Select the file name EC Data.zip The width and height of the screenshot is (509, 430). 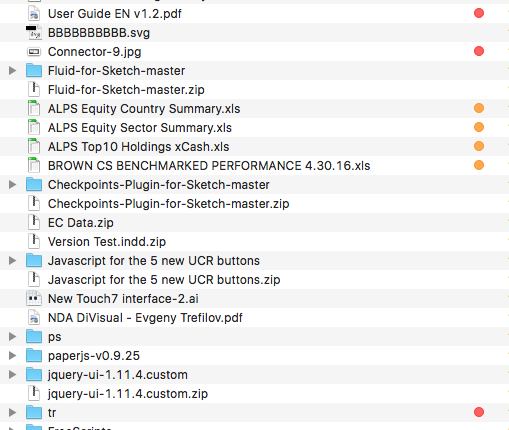pyautogui.click(x=81, y=223)
